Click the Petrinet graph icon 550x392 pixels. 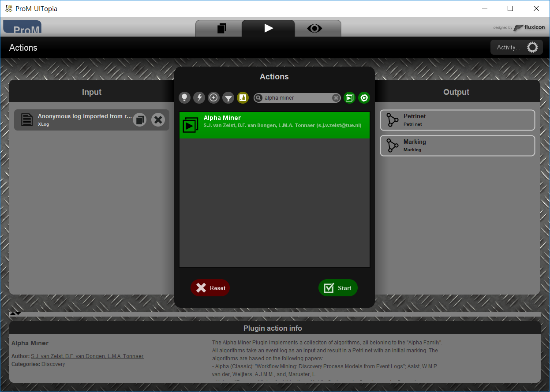[x=392, y=120]
